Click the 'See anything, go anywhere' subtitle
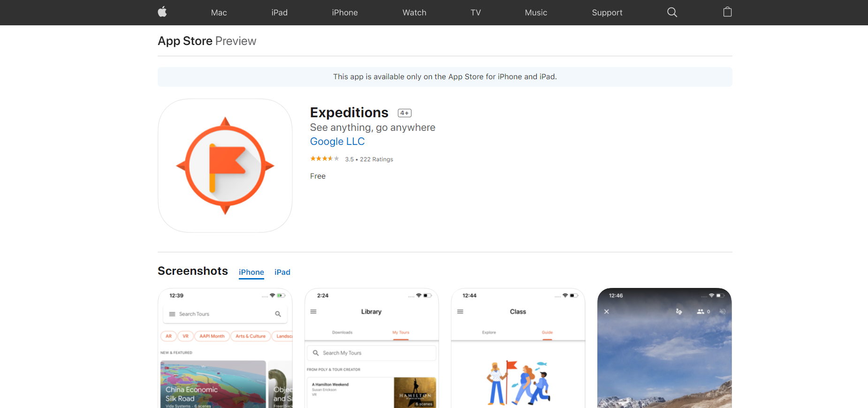 pyautogui.click(x=373, y=128)
